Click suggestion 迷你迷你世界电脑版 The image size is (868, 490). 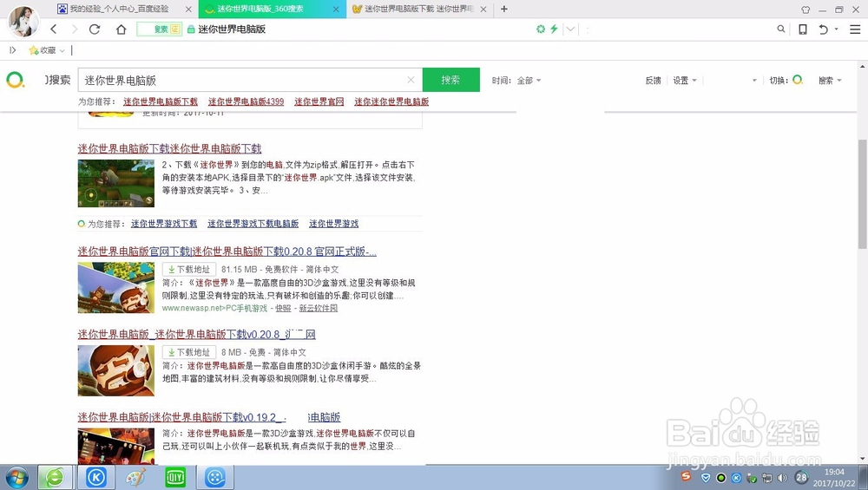[x=391, y=101]
